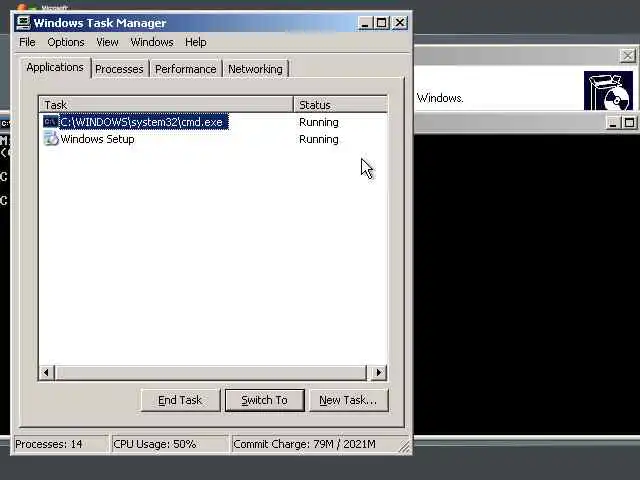Click the left scroll arrow of the task list
640x480 pixels.
47,372
